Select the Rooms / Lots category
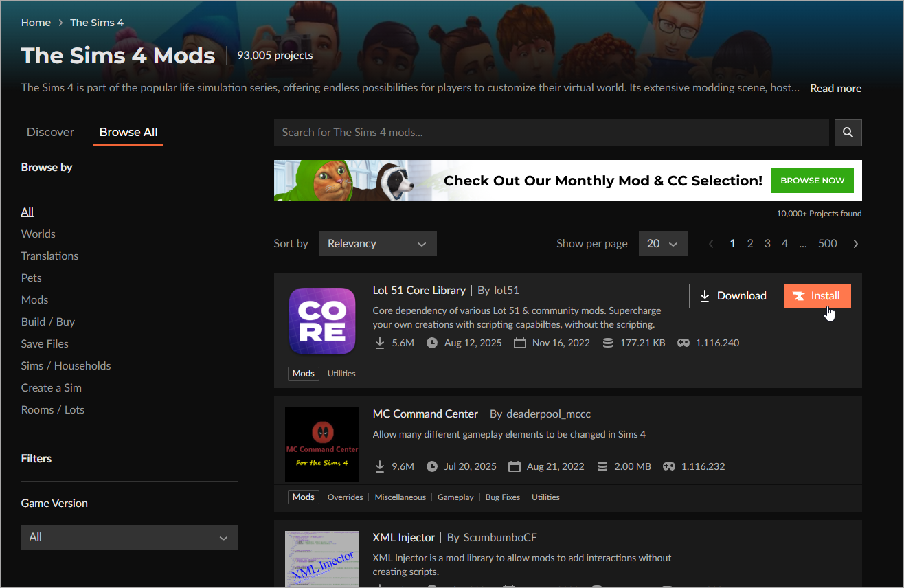The width and height of the screenshot is (904, 588). 53,409
